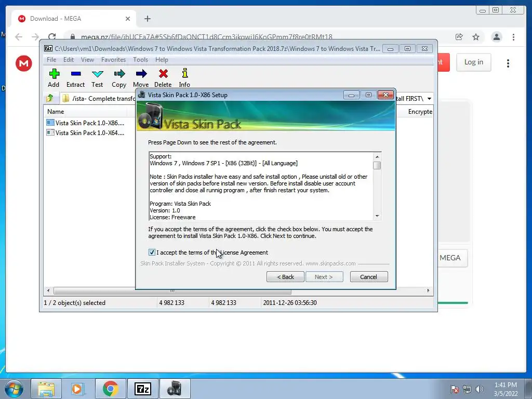Viewport: 532px width, 399px height.
Task: Click the MEGA logo on the page
Action: point(24,63)
